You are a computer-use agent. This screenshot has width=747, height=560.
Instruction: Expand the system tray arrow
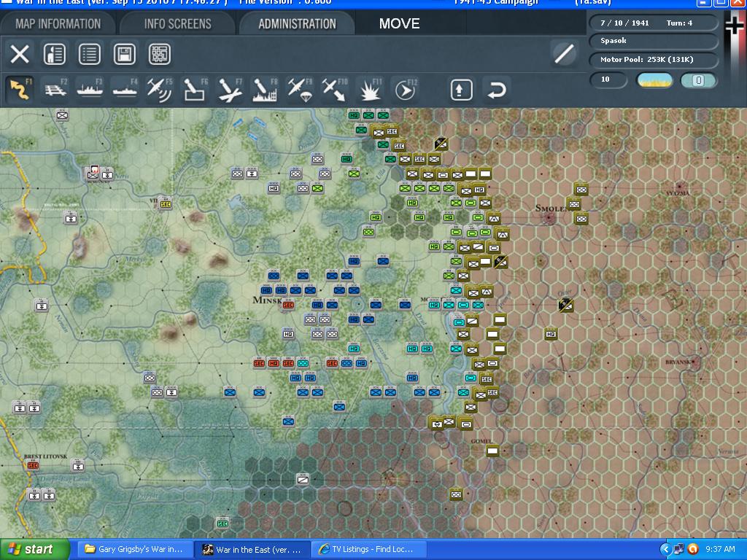[x=665, y=550]
